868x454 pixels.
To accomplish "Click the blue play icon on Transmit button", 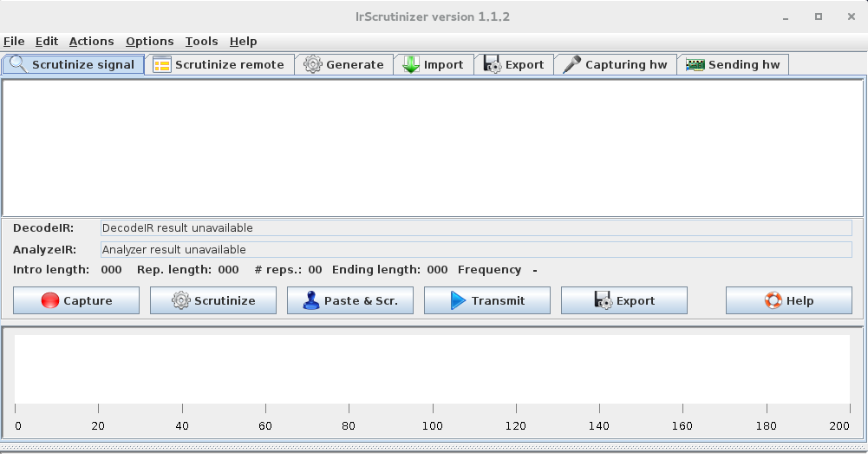I will (458, 300).
